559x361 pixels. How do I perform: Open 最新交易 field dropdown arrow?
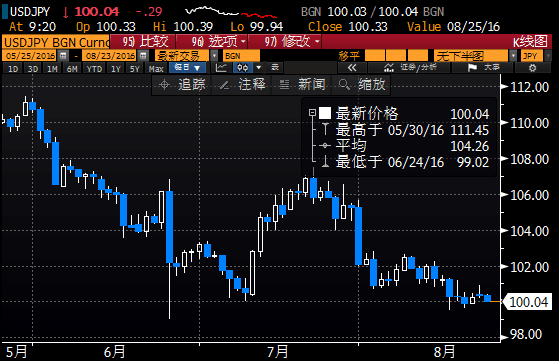[x=214, y=56]
